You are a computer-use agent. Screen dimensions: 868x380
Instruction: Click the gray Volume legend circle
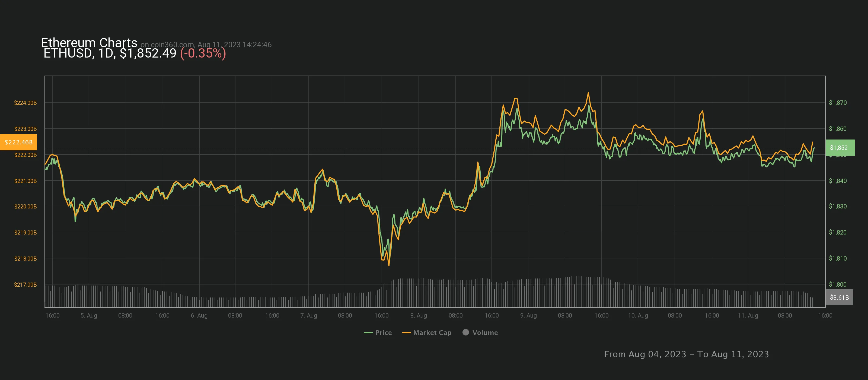[466, 332]
